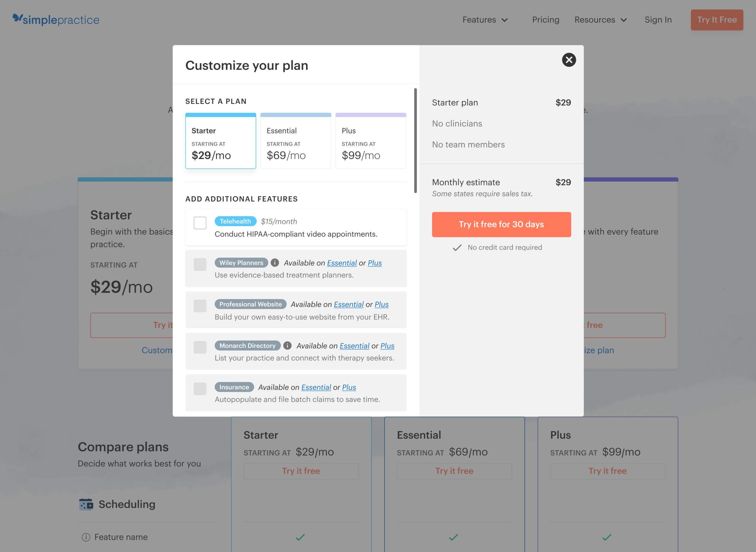Open the Pricing page from navigation
The width and height of the screenshot is (756, 552).
click(546, 20)
